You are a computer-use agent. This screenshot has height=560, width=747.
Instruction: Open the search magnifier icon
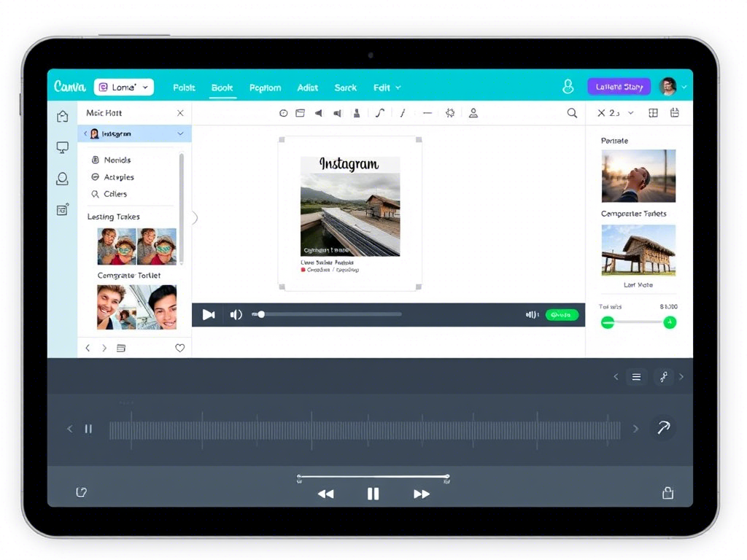coord(572,113)
